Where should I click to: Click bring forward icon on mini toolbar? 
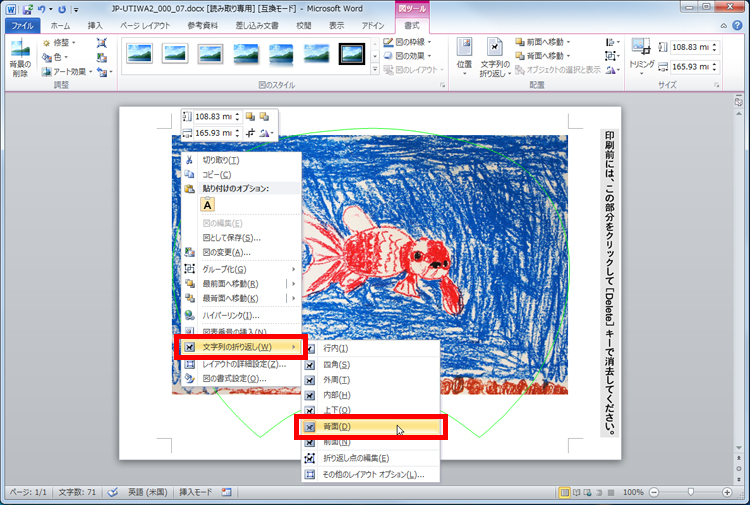250,116
